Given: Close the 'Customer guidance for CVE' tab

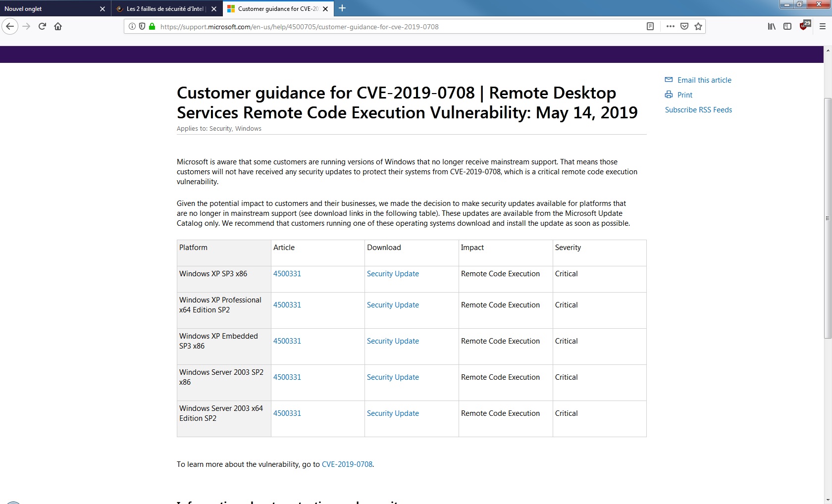Looking at the screenshot, I should [x=325, y=9].
